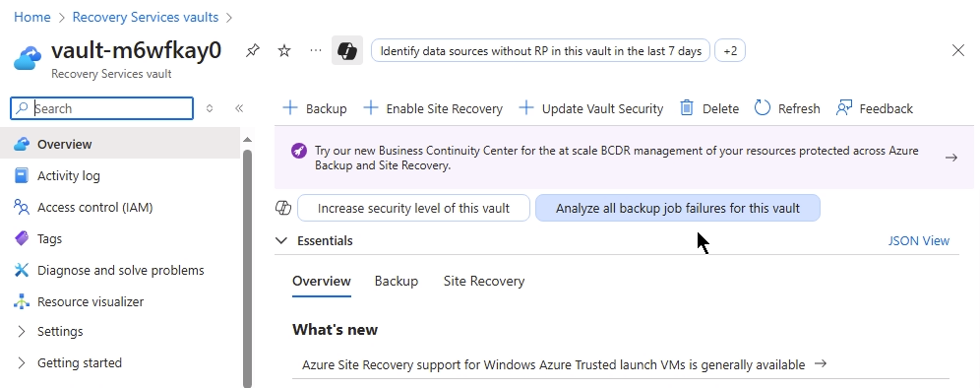Viewport: 980px width, 388px height.
Task: Open Copilot icon beside vault title
Action: click(x=347, y=50)
